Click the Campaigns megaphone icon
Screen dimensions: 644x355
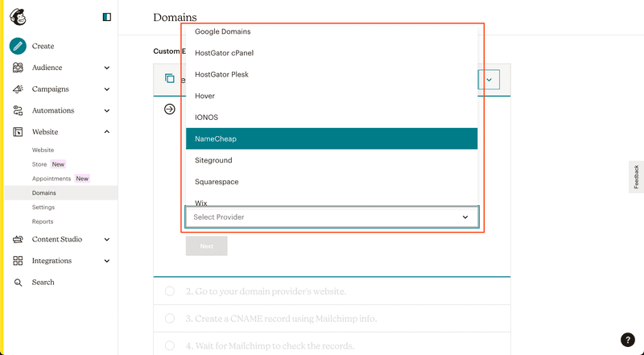[x=18, y=89]
